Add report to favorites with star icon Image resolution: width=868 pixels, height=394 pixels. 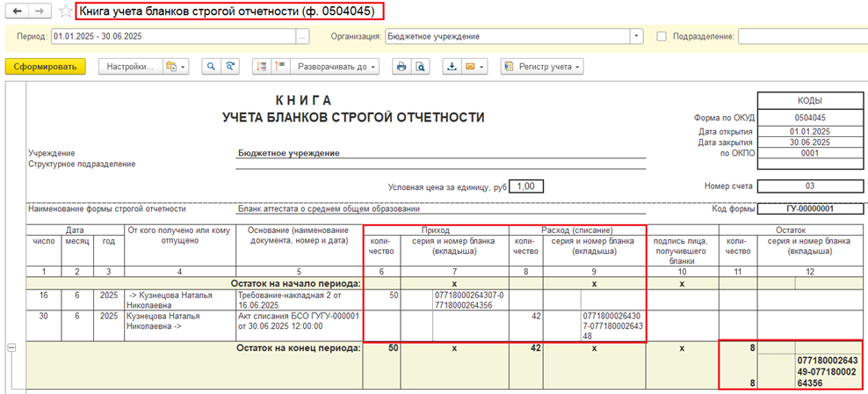point(65,11)
